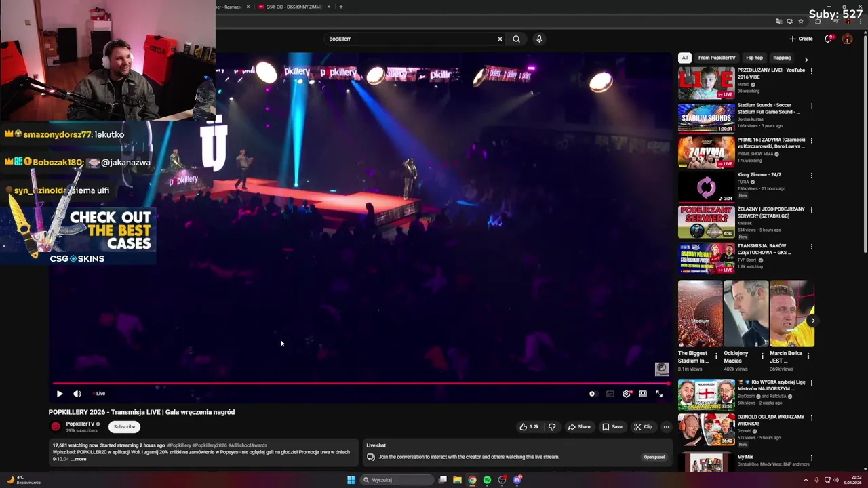Show more filter chips with right arrow

806,59
